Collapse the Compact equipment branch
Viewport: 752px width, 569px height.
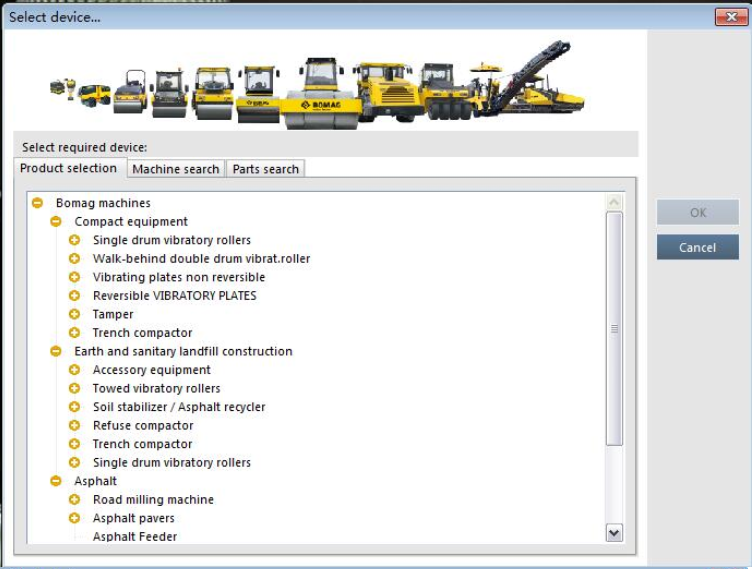56,222
